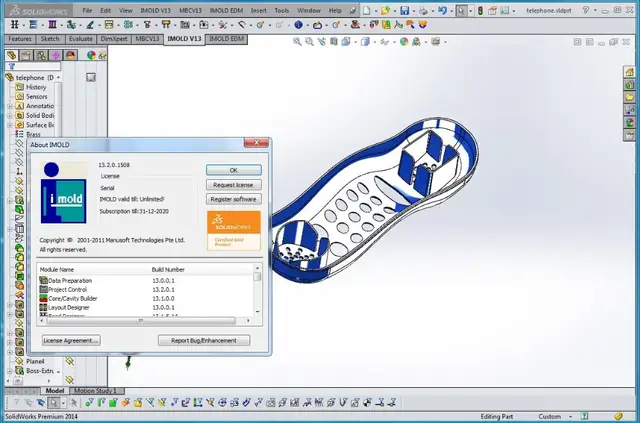Open the Custom units dropdown in status bar
The image size is (640, 423).
click(x=555, y=416)
